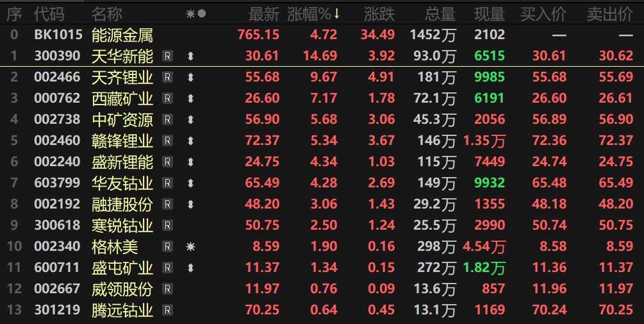Select stock code 002738 row
Viewport: 644px width, 324px height.
57,120
